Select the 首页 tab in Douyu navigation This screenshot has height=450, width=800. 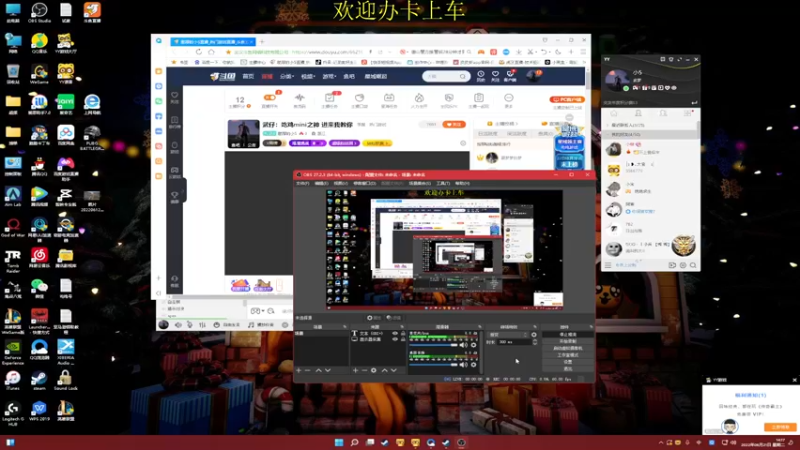248,76
